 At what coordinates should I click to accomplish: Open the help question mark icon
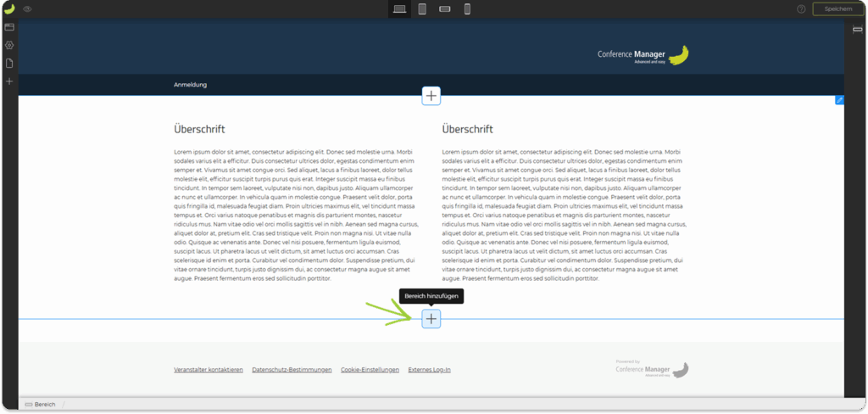(x=801, y=8)
